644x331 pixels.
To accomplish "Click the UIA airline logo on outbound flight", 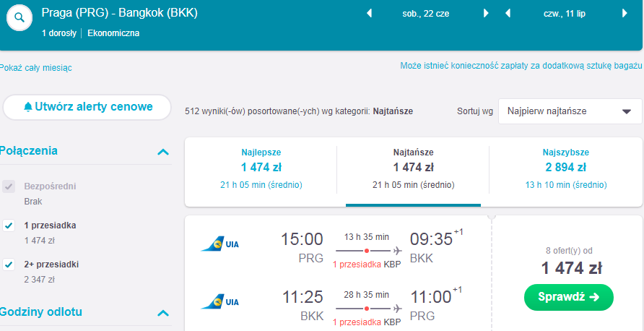I will [x=219, y=244].
